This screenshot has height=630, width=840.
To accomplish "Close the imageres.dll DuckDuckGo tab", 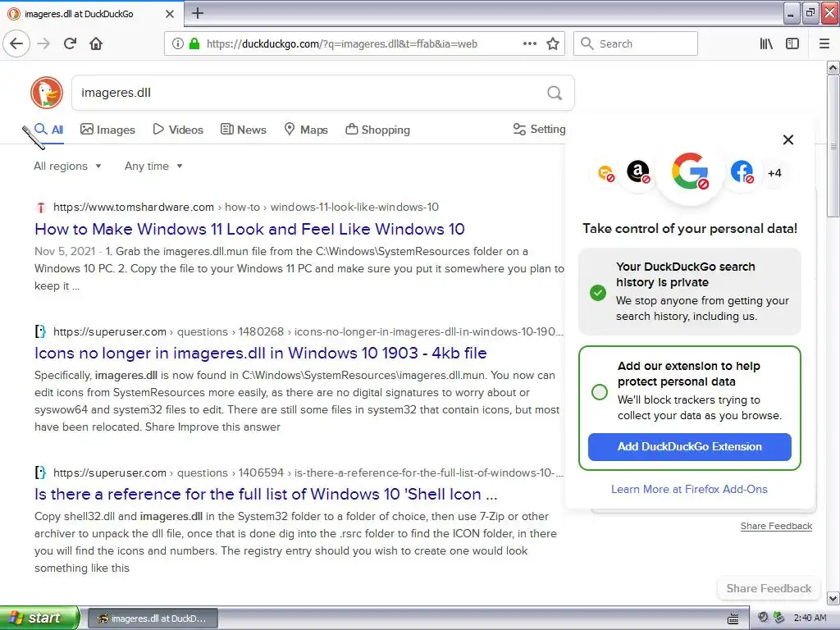I will 169,14.
